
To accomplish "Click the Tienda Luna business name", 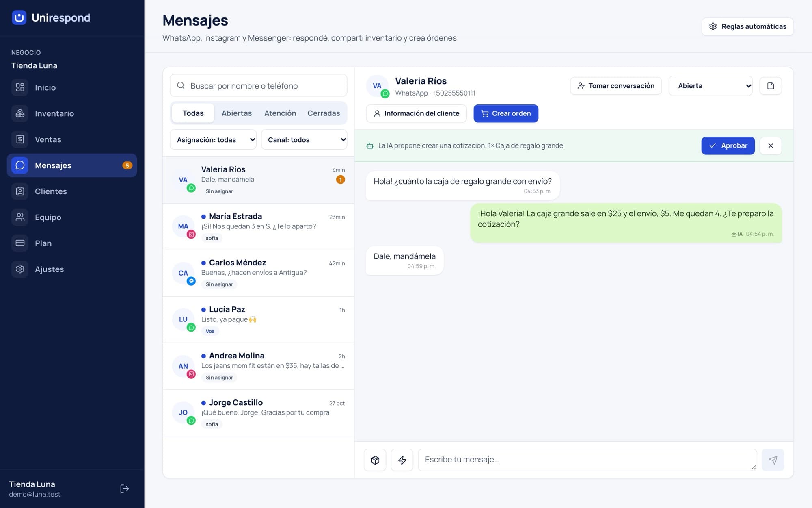I will click(x=34, y=65).
